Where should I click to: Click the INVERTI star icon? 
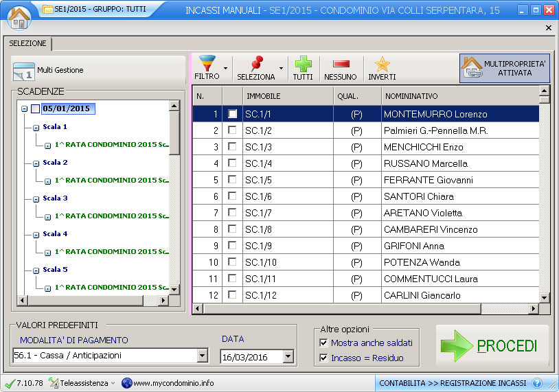(x=382, y=64)
